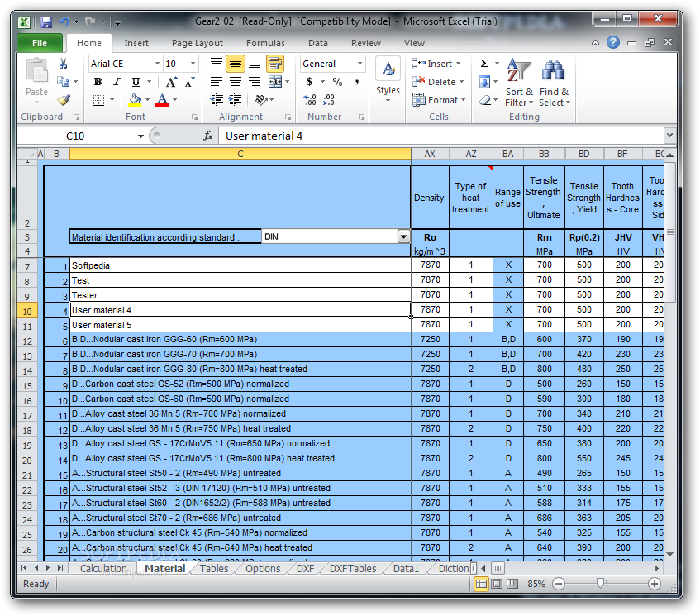Click the Comma Style icon

[357, 82]
